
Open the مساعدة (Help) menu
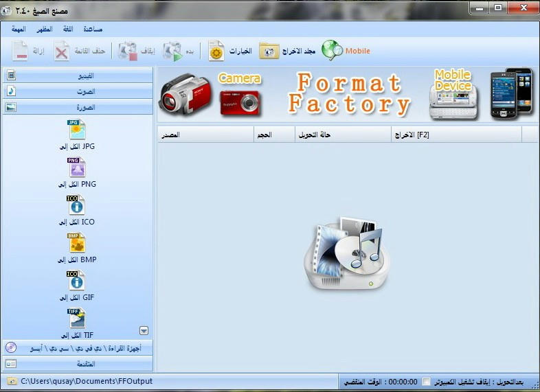[x=93, y=29]
